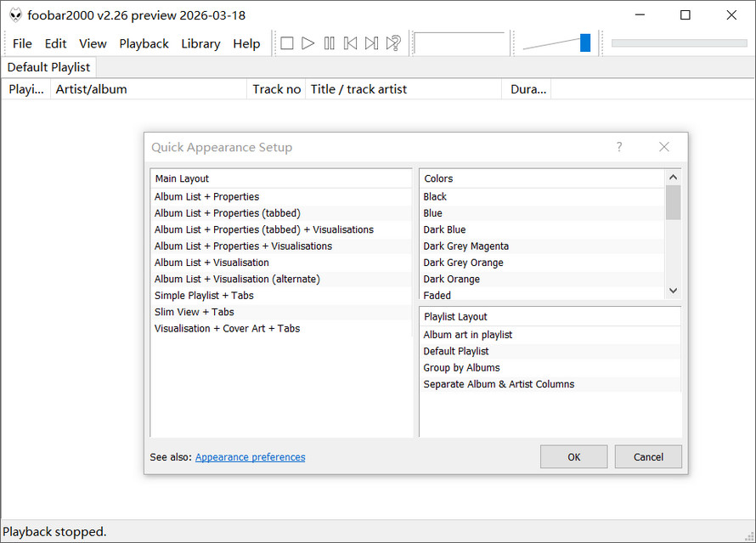Close the Quick Appearance Setup dialog
756x543 pixels.
(x=664, y=147)
